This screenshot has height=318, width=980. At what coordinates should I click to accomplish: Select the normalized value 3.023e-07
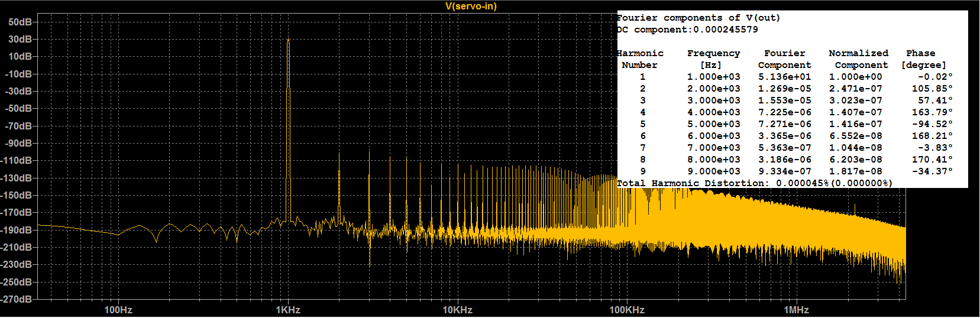(x=856, y=100)
